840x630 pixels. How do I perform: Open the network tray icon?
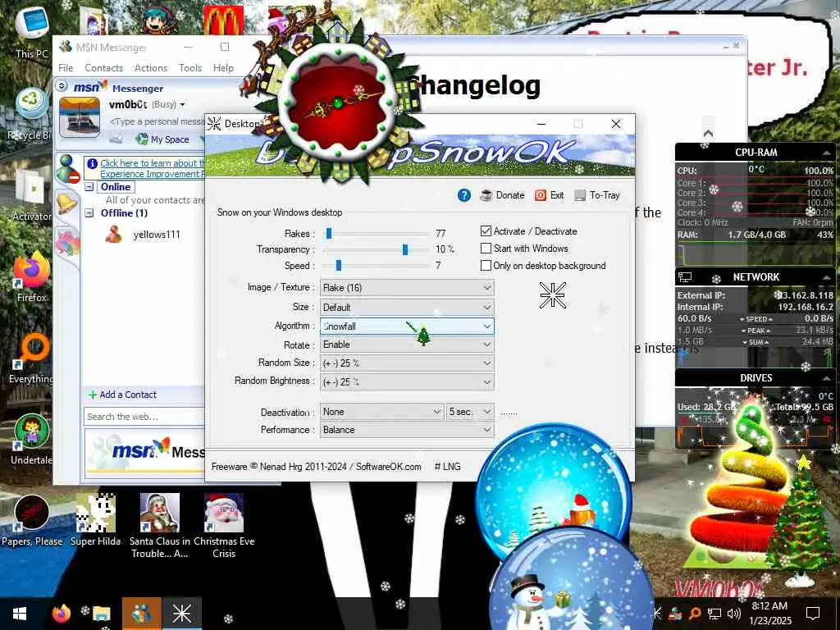coord(714,614)
